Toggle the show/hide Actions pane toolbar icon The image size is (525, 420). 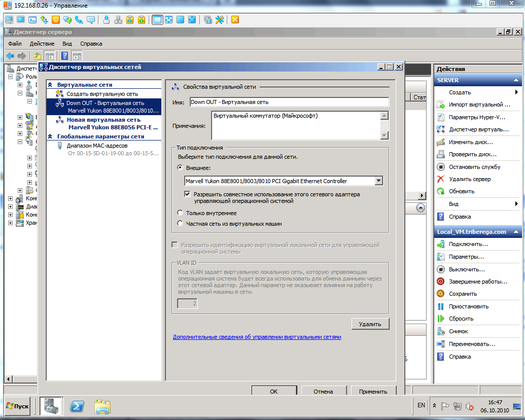(77, 56)
